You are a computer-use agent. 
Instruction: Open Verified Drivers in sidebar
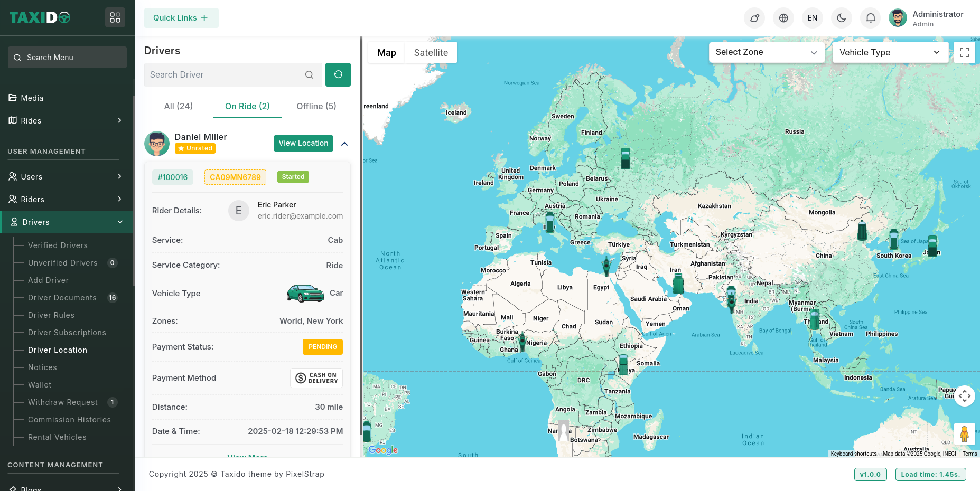click(58, 245)
